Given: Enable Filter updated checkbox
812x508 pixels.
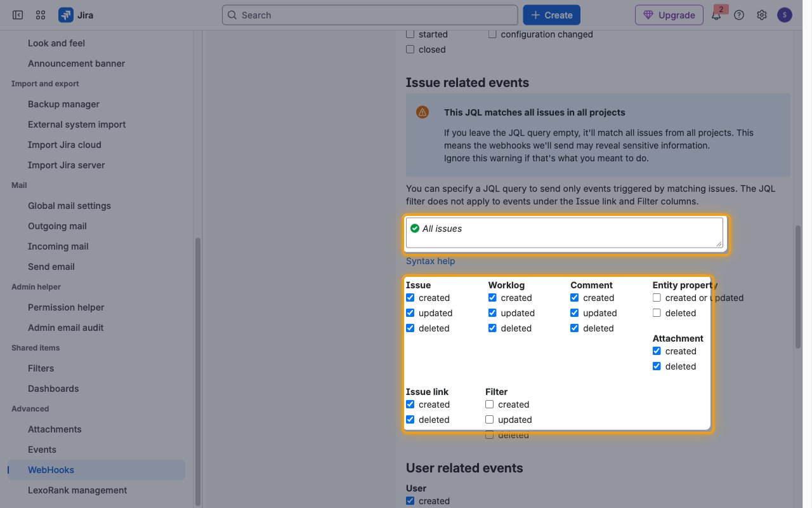Looking at the screenshot, I should tap(489, 419).
